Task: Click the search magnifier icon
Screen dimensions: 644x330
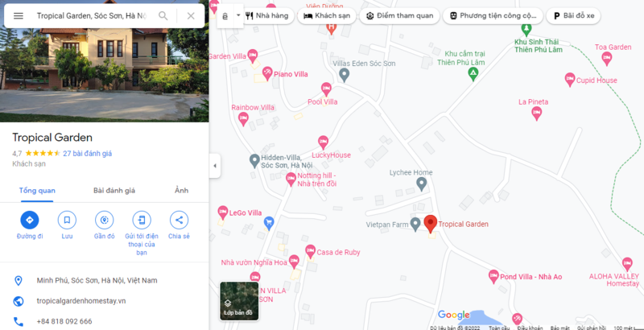Action: [163, 16]
